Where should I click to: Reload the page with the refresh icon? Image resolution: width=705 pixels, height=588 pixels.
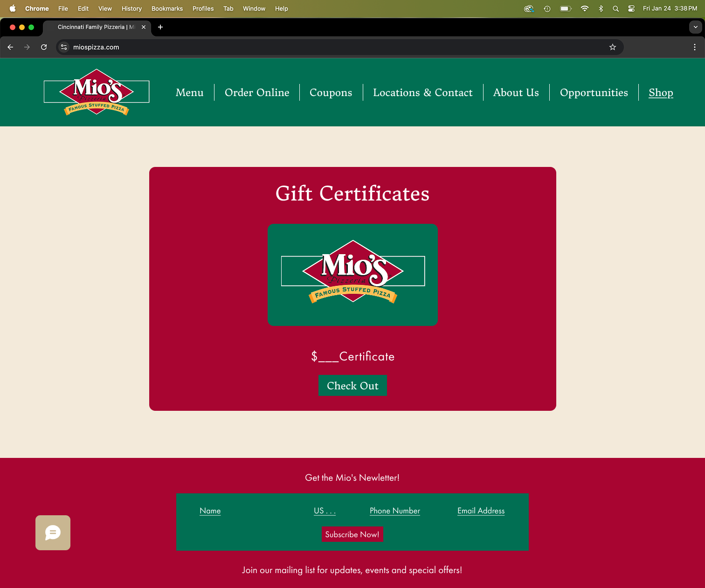click(44, 47)
